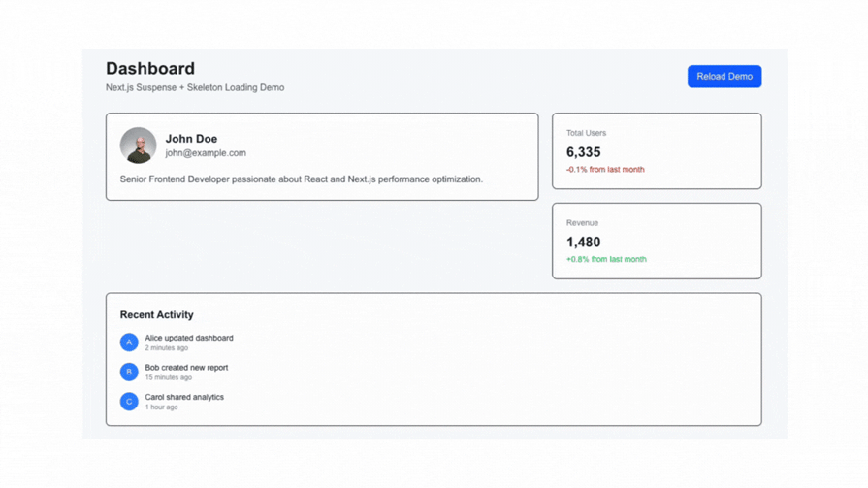
Task: Click the Revenue value 1,480
Action: pyautogui.click(x=583, y=243)
